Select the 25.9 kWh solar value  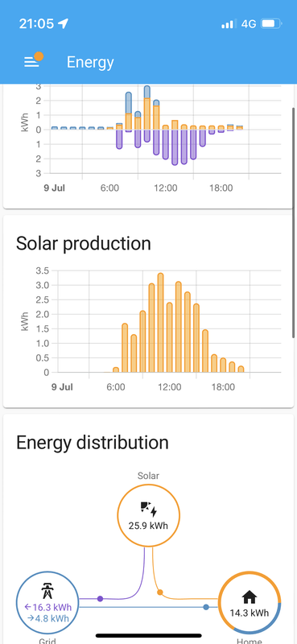pos(148,526)
